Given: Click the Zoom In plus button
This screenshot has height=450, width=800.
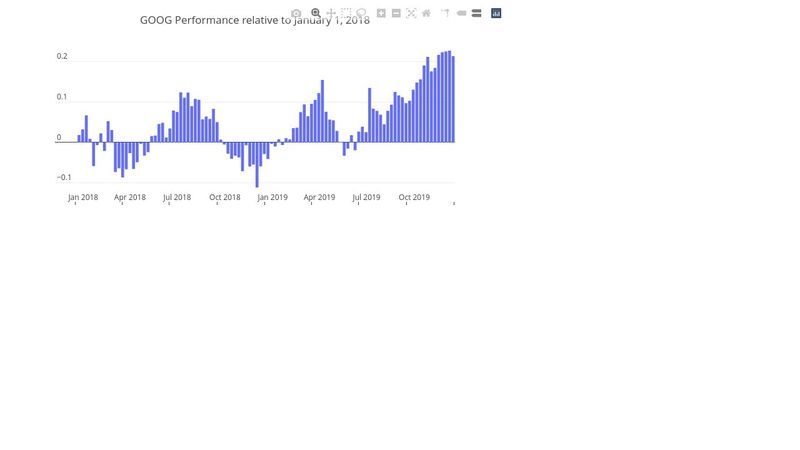Looking at the screenshot, I should [x=381, y=13].
